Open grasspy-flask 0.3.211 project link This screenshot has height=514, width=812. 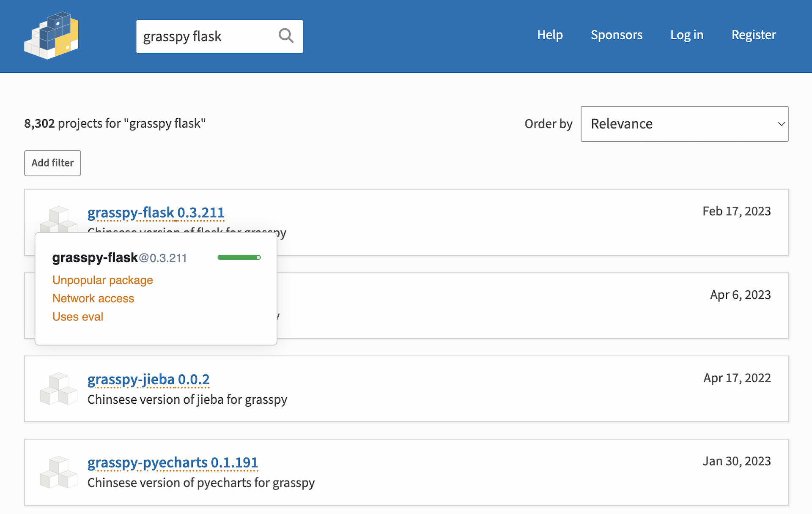[x=156, y=213]
